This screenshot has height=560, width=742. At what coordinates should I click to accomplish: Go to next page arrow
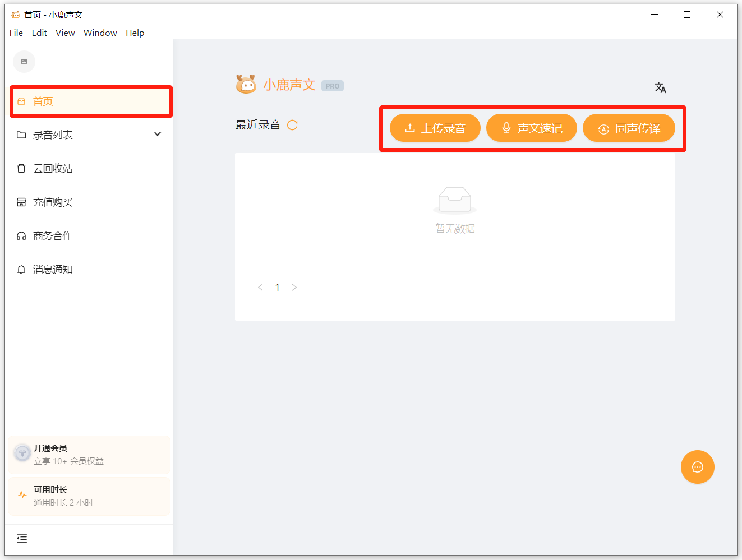tap(294, 288)
